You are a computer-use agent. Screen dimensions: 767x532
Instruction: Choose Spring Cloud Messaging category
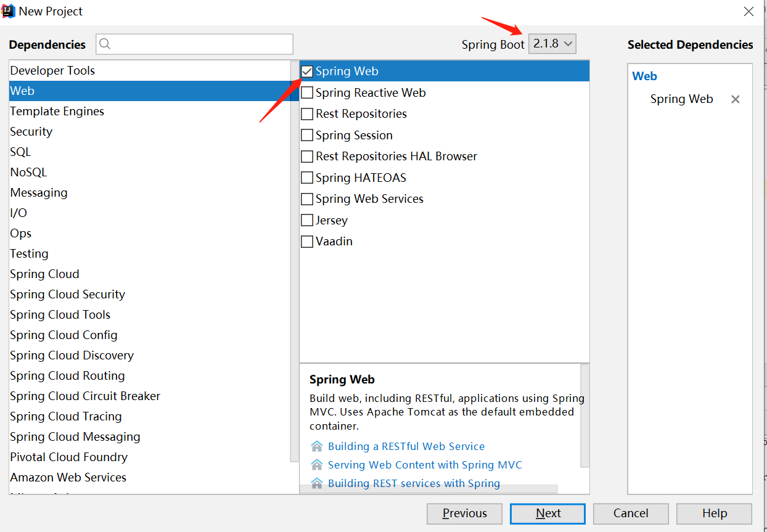point(150,436)
